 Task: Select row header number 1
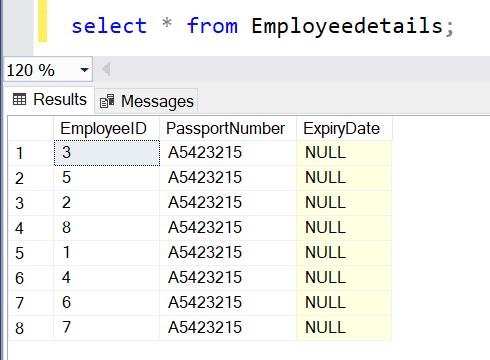tap(31, 153)
